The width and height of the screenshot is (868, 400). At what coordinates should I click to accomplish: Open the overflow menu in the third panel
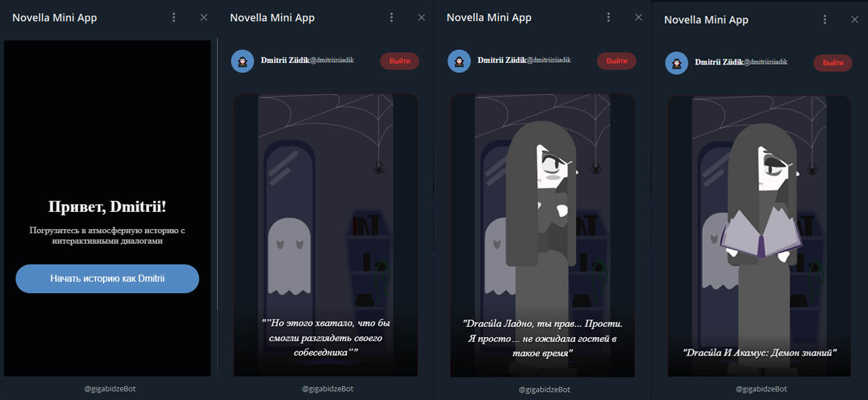(x=608, y=17)
